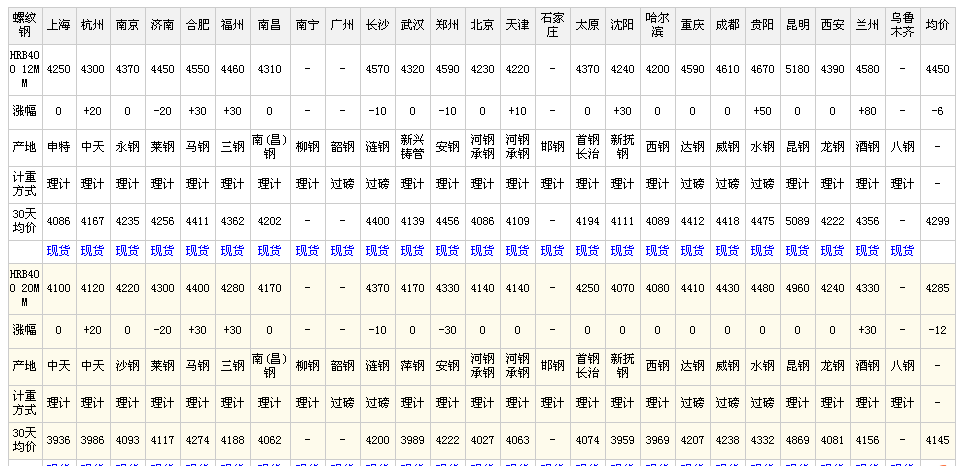Click the origin cell 萍钢
Screen dimensions: 965x466
click(412, 366)
